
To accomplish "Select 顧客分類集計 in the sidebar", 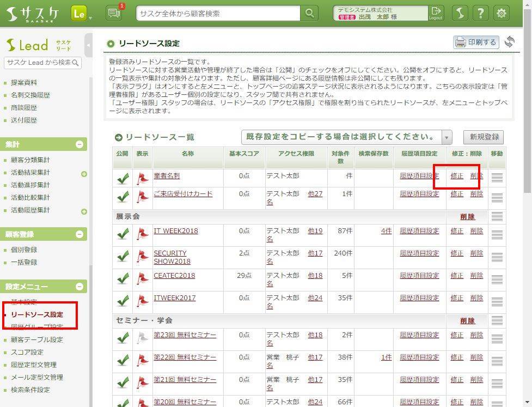I will click(30, 160).
